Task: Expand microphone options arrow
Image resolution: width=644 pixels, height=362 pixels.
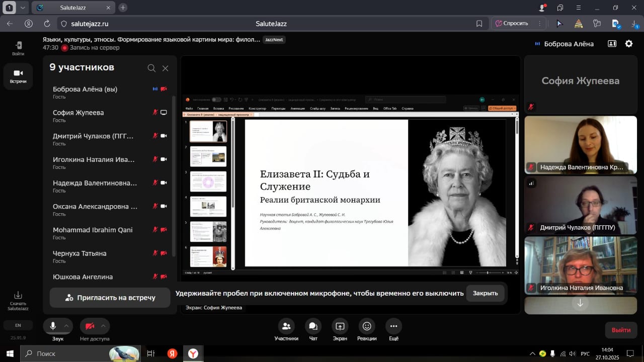Action: coord(66,326)
